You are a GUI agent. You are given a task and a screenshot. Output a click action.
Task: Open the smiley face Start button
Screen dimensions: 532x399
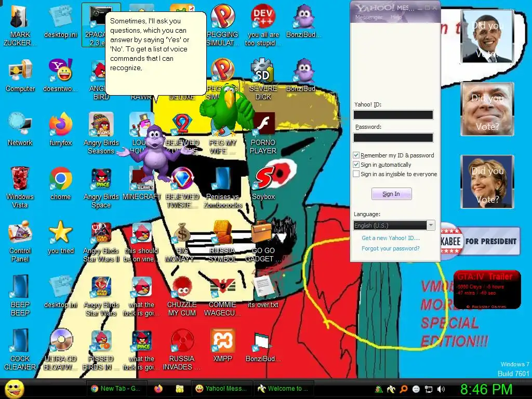click(14, 389)
